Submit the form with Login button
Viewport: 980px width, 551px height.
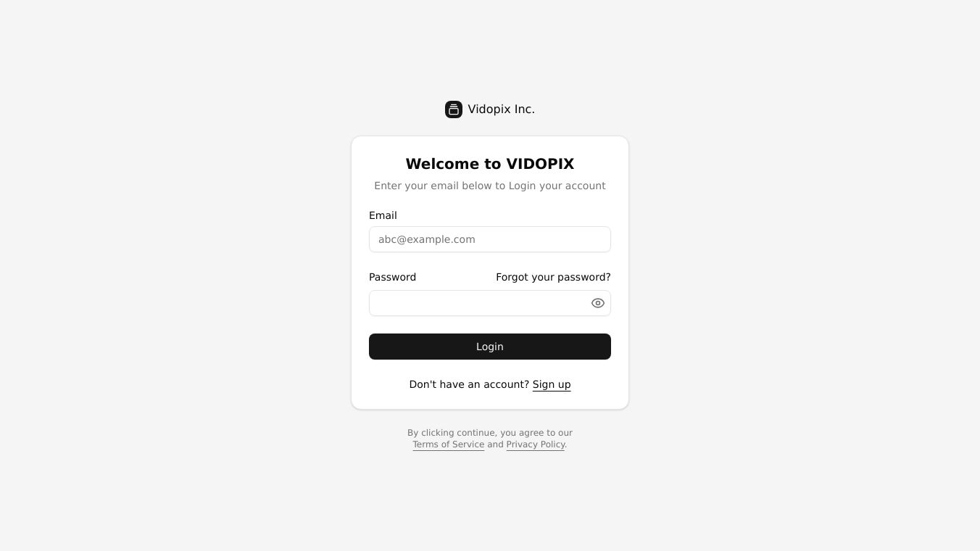click(490, 347)
